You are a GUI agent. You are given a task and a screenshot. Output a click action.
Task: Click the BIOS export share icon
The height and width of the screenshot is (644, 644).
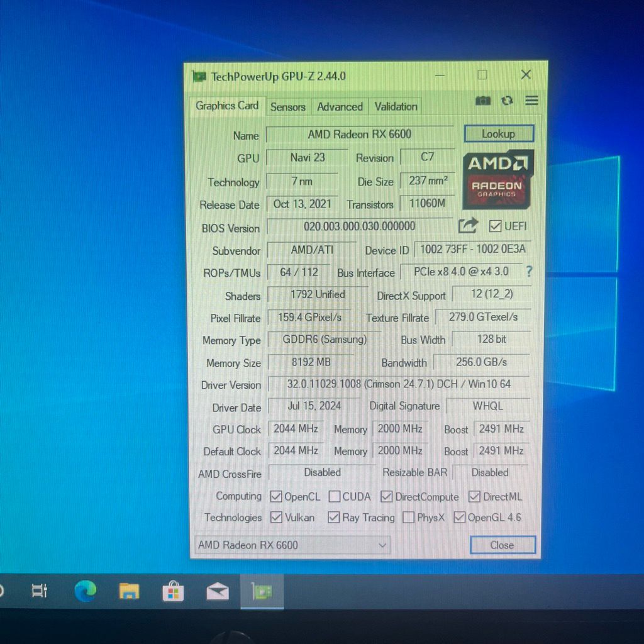point(468,226)
